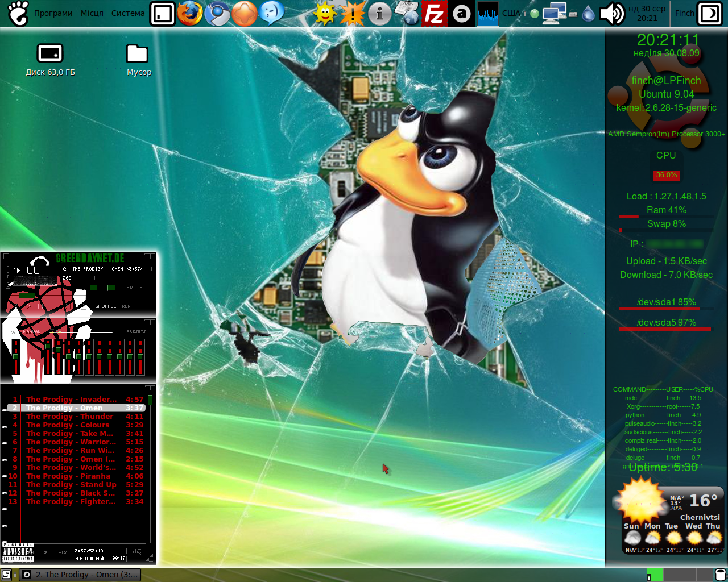728x582 pixels.
Task: Open the blue smiley chat bubble messenger
Action: point(272,14)
